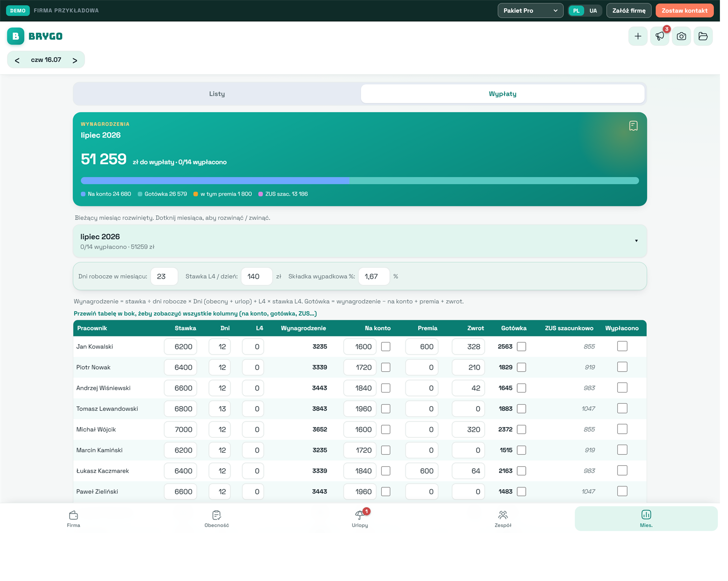Check Gotówka checkbox for Michał Wójcik

[522, 429]
